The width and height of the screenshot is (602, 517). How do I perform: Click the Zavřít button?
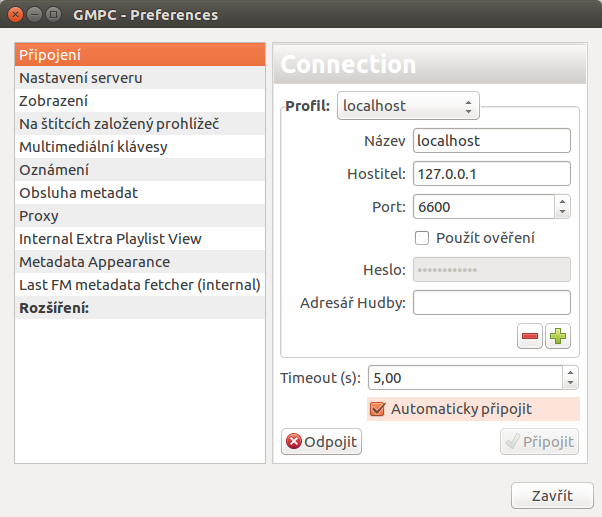pyautogui.click(x=552, y=496)
